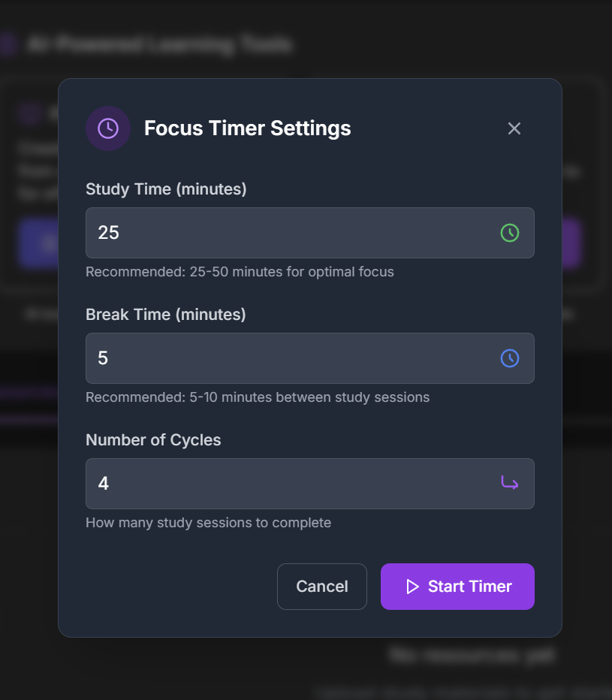The width and height of the screenshot is (612, 700).
Task: Click the Focus Timer Settings heading text
Action: 247,128
